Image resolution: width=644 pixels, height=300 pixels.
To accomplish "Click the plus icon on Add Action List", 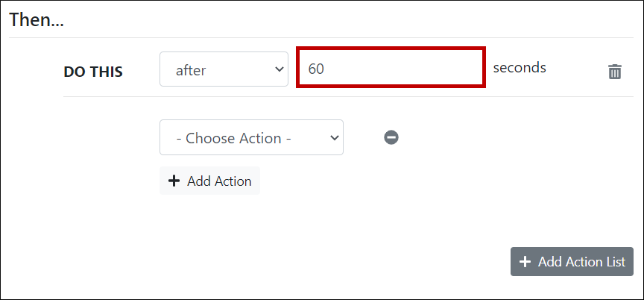I will tap(525, 262).
